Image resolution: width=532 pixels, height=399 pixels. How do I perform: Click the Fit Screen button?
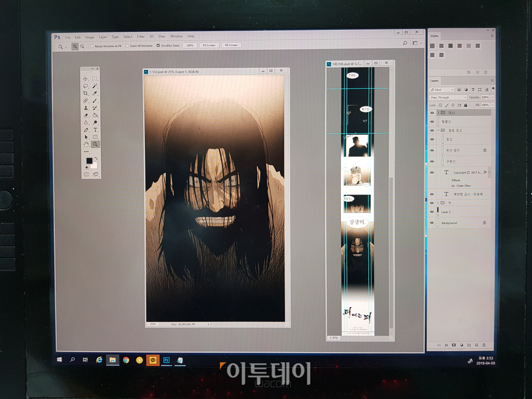209,45
